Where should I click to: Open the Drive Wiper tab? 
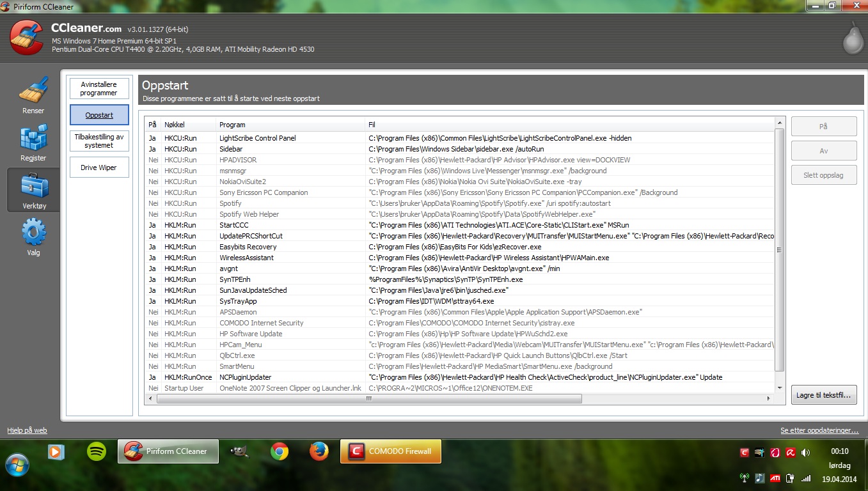pos(99,168)
